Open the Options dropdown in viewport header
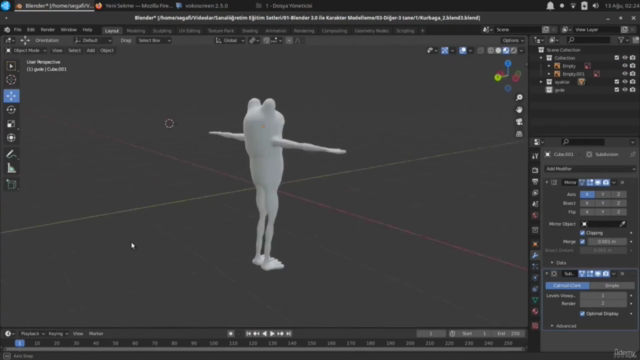The image size is (640, 360). [513, 40]
